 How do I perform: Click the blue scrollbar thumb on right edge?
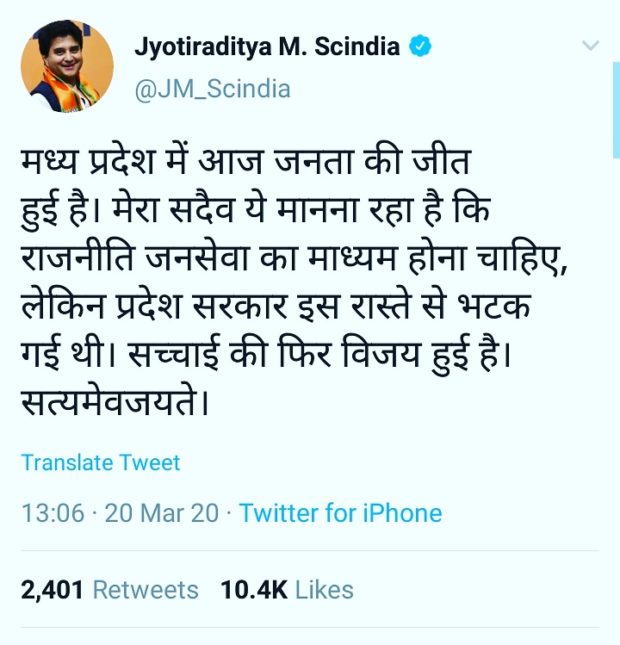coord(616,110)
